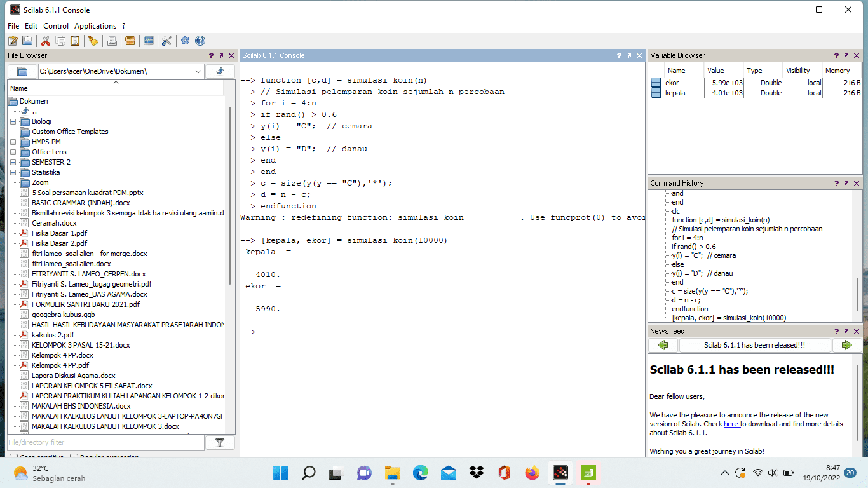Clear the console with the broom icon
This screenshot has width=868, height=488.
93,41
